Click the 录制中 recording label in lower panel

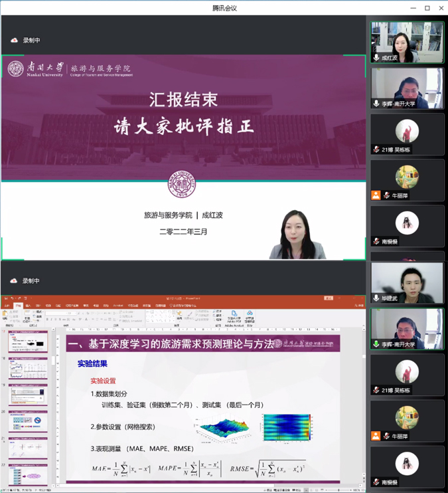point(31,281)
